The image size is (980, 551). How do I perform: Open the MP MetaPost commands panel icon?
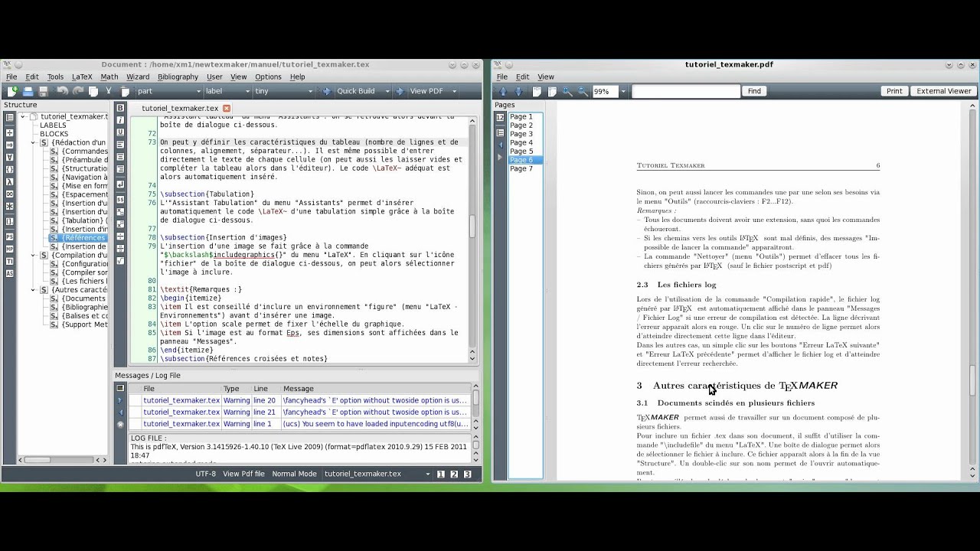pyautogui.click(x=9, y=248)
